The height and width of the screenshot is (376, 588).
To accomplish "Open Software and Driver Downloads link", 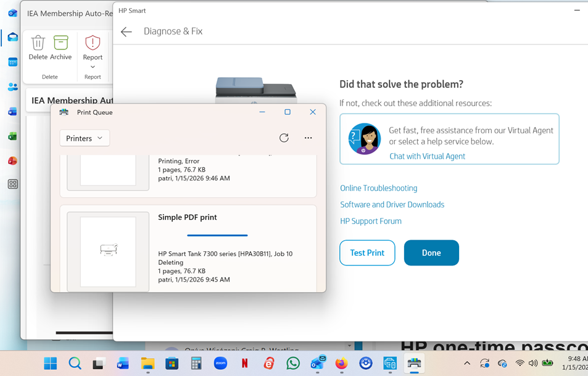I will [x=392, y=204].
